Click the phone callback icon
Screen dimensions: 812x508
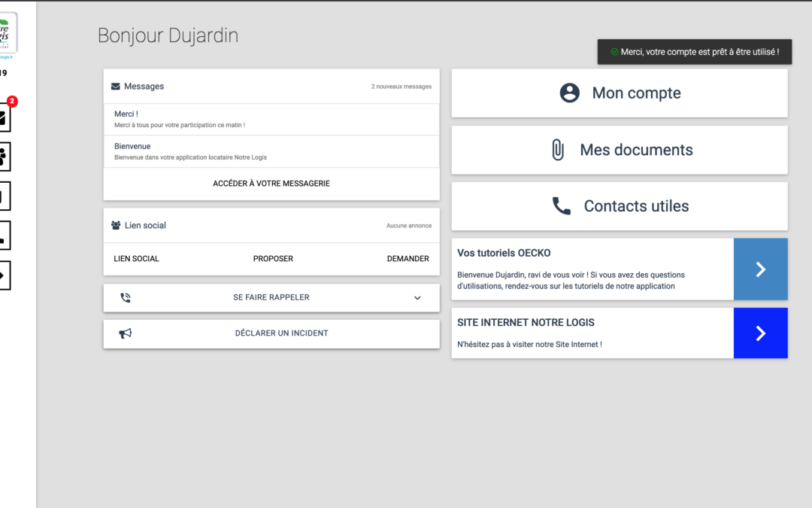click(x=126, y=298)
